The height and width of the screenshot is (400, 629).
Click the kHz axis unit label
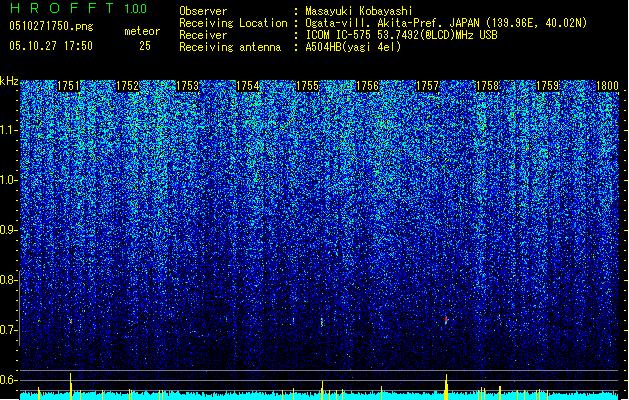[x=9, y=81]
